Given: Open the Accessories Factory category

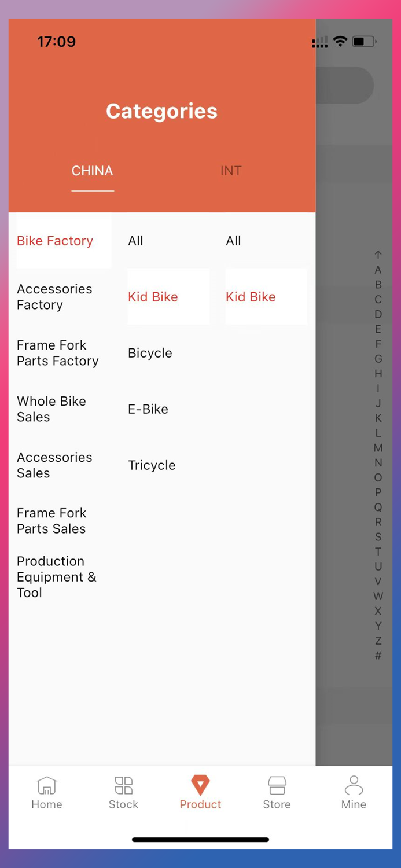Looking at the screenshot, I should click(x=54, y=297).
